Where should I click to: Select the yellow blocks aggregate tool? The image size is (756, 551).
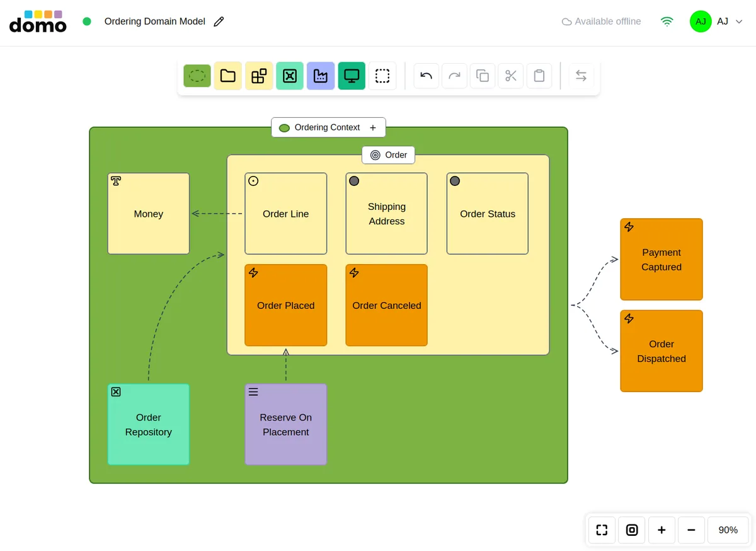(259, 76)
